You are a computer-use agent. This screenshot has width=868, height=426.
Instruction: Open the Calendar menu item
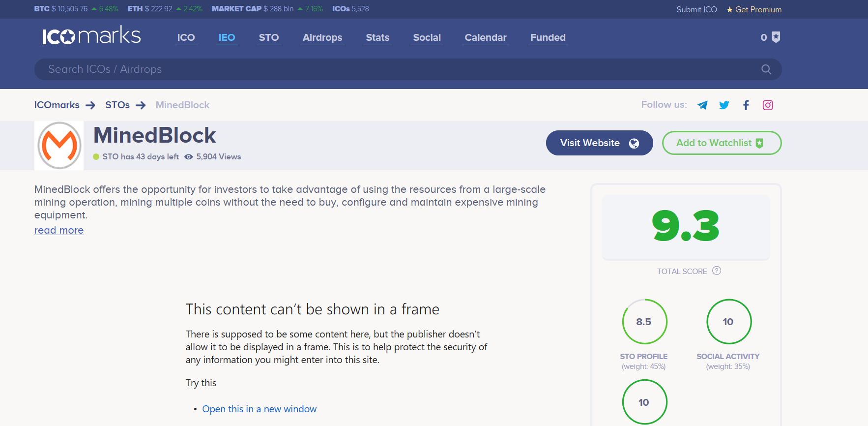(x=486, y=37)
